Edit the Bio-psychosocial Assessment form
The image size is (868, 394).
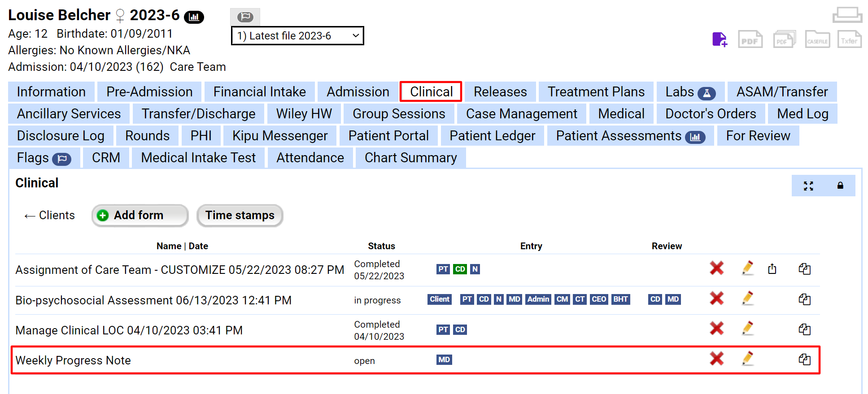pos(747,299)
